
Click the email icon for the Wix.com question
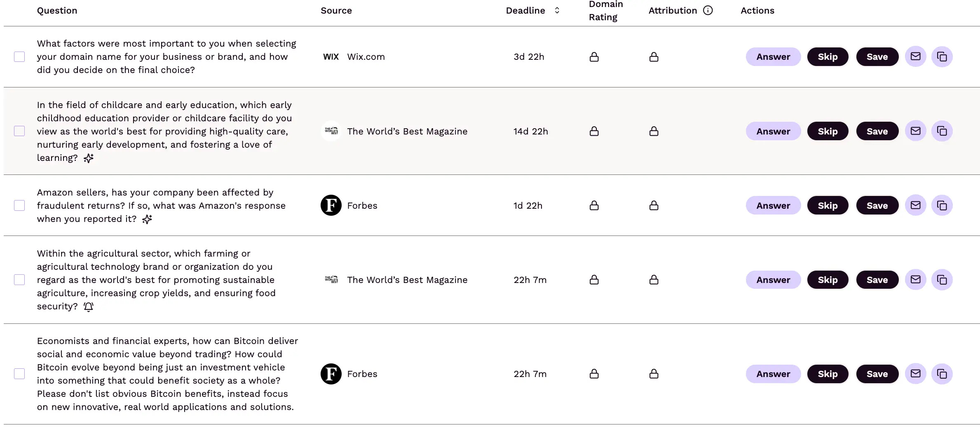click(915, 57)
